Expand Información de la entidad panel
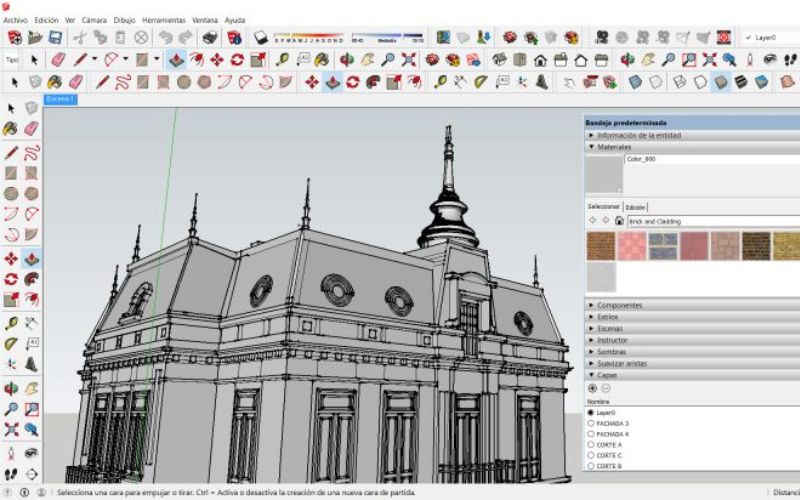Viewport: 800px width, 500px height. tap(692, 135)
